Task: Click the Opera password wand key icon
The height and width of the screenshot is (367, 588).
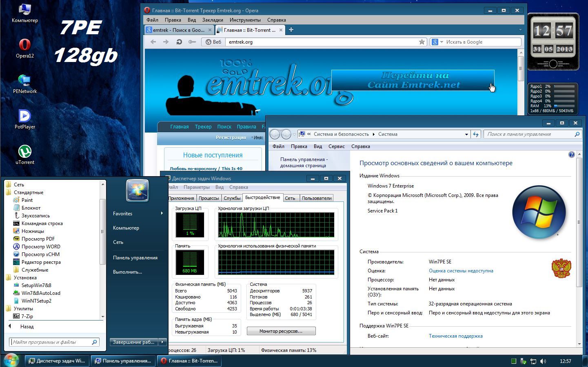Action: [192, 42]
